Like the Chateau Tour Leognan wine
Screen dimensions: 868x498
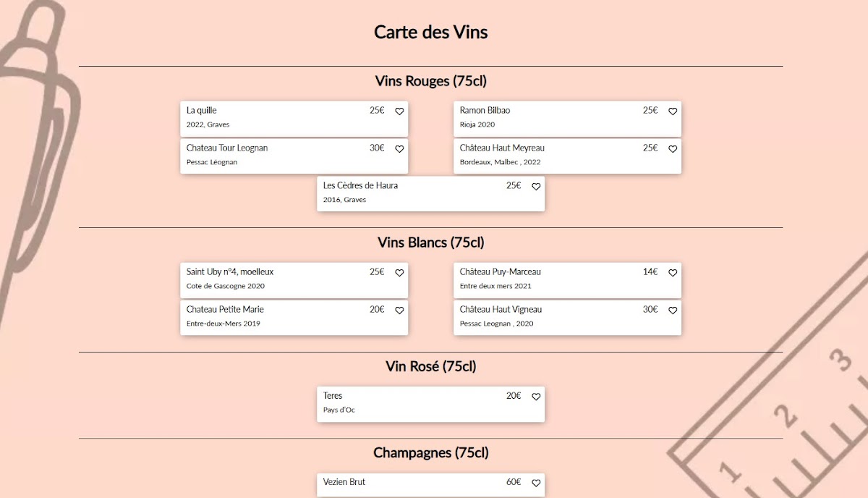point(399,149)
